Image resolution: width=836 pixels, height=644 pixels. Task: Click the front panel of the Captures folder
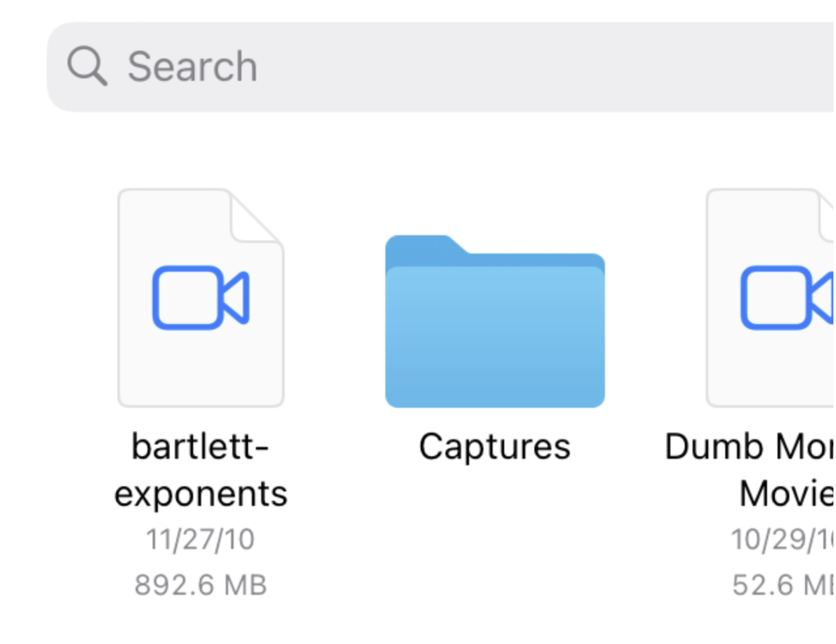point(494,341)
